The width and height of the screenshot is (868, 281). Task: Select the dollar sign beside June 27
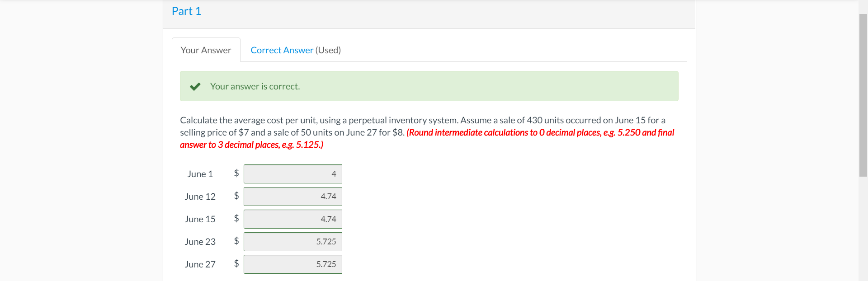(x=236, y=264)
